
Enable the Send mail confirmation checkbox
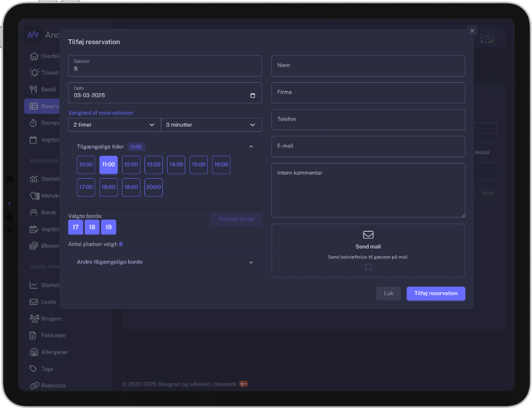(x=368, y=267)
